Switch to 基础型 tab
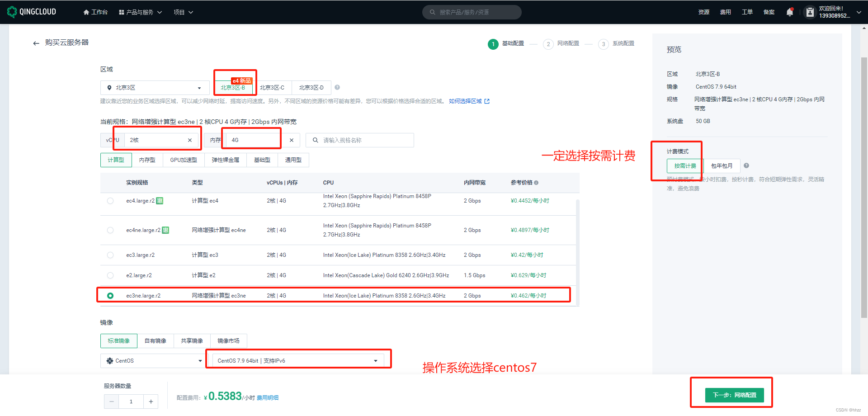 tap(262, 160)
